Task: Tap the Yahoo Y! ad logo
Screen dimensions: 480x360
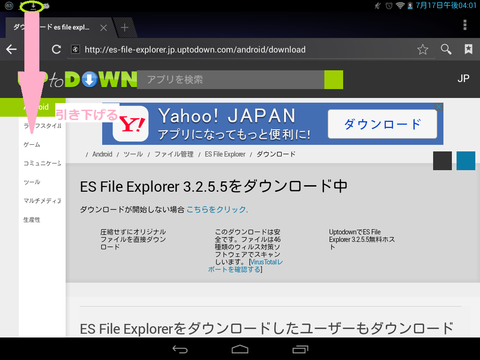Action: point(131,124)
